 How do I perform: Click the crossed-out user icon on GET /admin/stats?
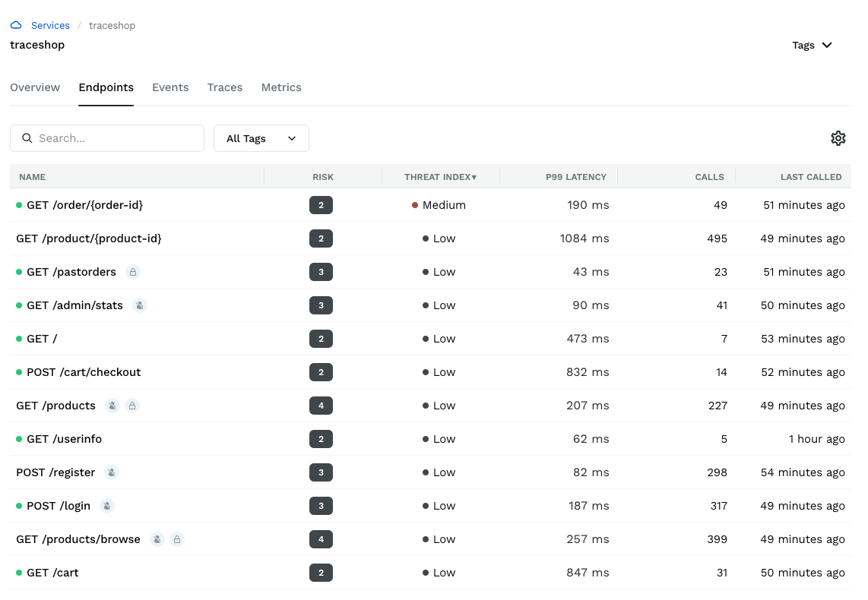pos(140,305)
